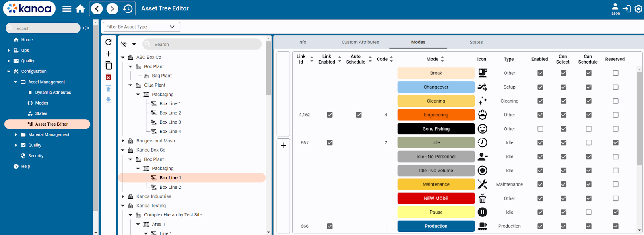The height and width of the screenshot is (235, 644).
Task: Move asset up with upload arrow icon
Action: [x=109, y=89]
